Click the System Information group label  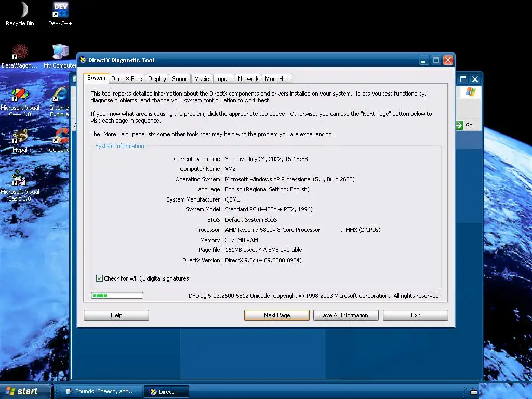[x=119, y=146]
